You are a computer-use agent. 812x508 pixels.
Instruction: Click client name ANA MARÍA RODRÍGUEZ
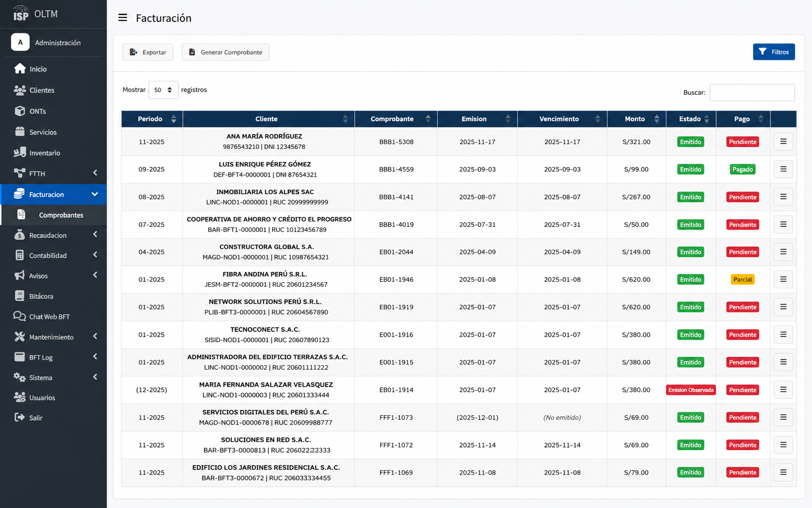tap(264, 136)
